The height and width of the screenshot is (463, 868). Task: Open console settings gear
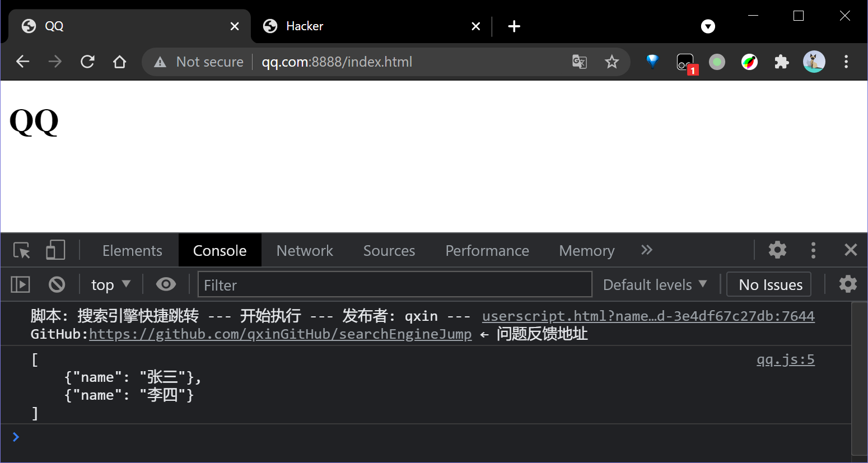point(848,284)
